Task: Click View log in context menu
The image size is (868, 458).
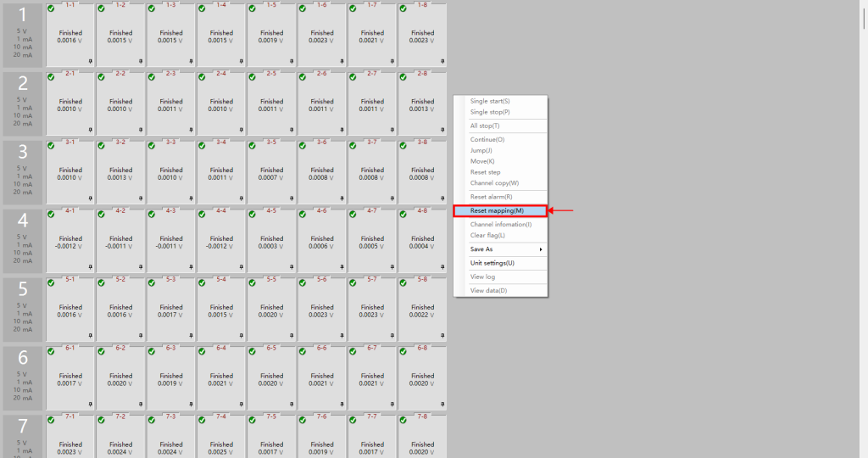Action: point(482,276)
